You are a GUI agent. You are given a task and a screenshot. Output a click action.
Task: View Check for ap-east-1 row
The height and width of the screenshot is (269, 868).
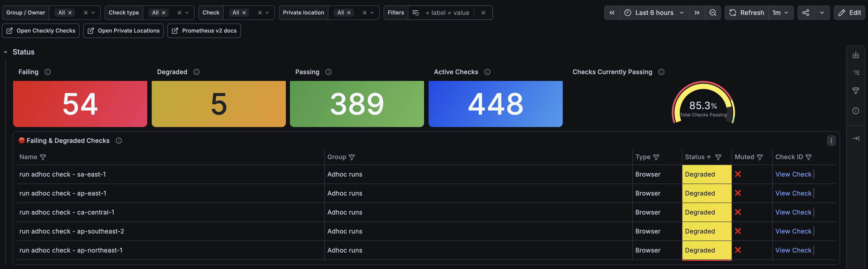point(793,193)
